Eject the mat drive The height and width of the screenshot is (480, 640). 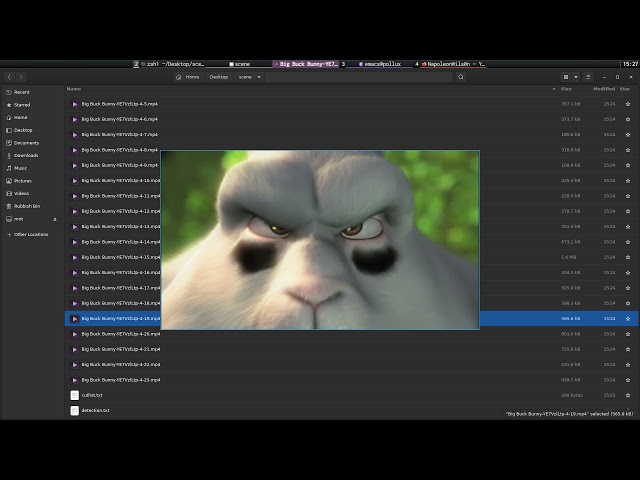(x=55, y=219)
